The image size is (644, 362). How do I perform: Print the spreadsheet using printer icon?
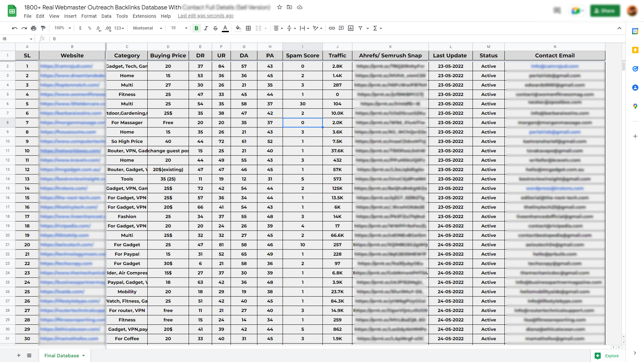click(34, 28)
